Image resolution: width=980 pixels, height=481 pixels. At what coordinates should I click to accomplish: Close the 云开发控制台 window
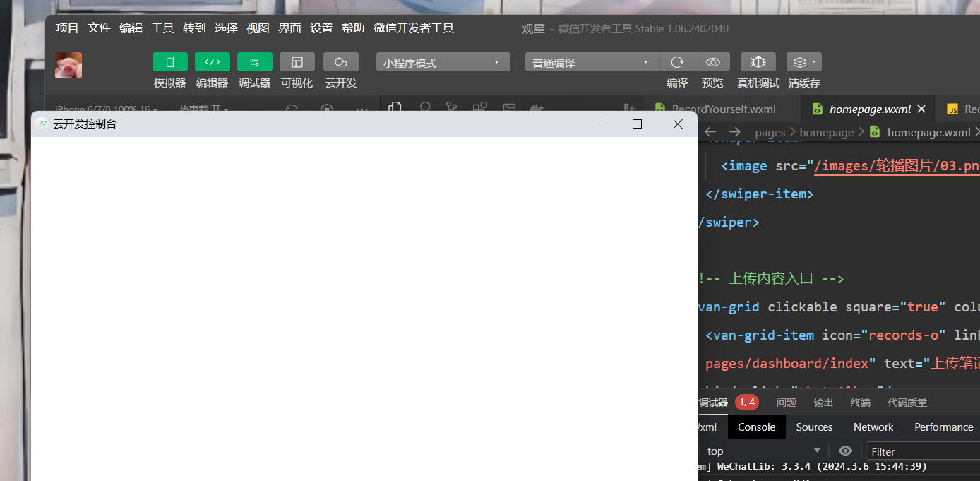click(x=678, y=124)
